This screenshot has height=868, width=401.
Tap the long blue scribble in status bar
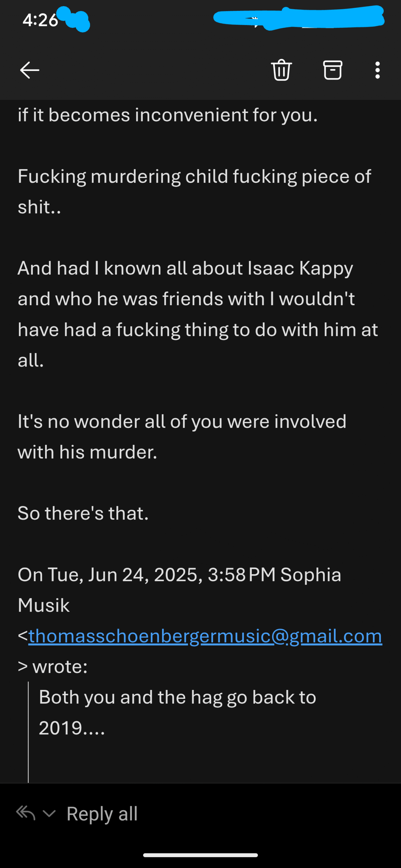point(299,18)
